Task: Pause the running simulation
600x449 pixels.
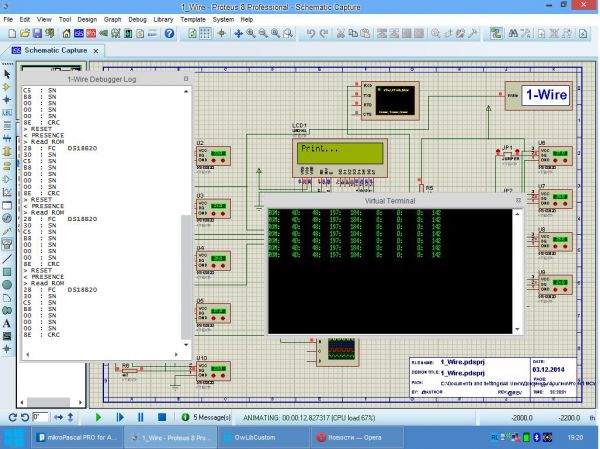Action: tap(141, 417)
